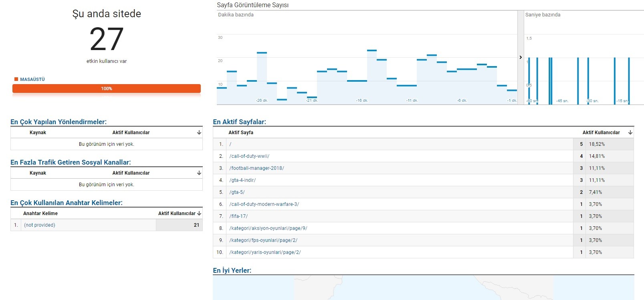Open En Çok Yapılan Yönlendirmeler report
Image resolution: width=644 pixels, height=300 pixels.
tap(59, 122)
